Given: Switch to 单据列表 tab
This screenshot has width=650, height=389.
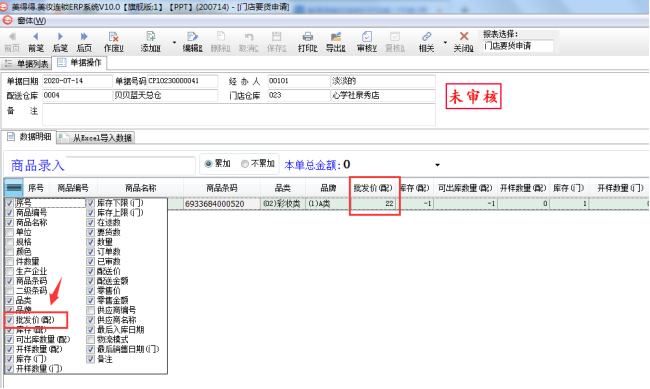Looking at the screenshot, I should coord(26,64).
